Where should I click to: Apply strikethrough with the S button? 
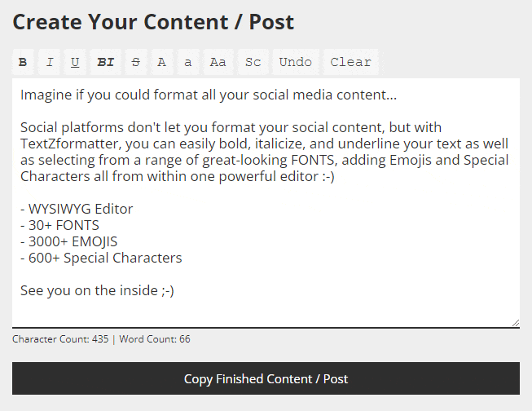click(135, 62)
